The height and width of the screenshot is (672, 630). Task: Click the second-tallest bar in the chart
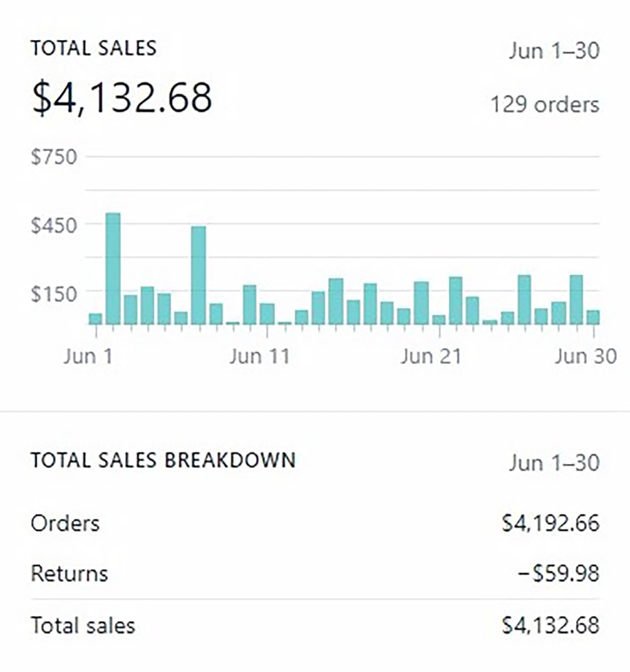point(199,275)
